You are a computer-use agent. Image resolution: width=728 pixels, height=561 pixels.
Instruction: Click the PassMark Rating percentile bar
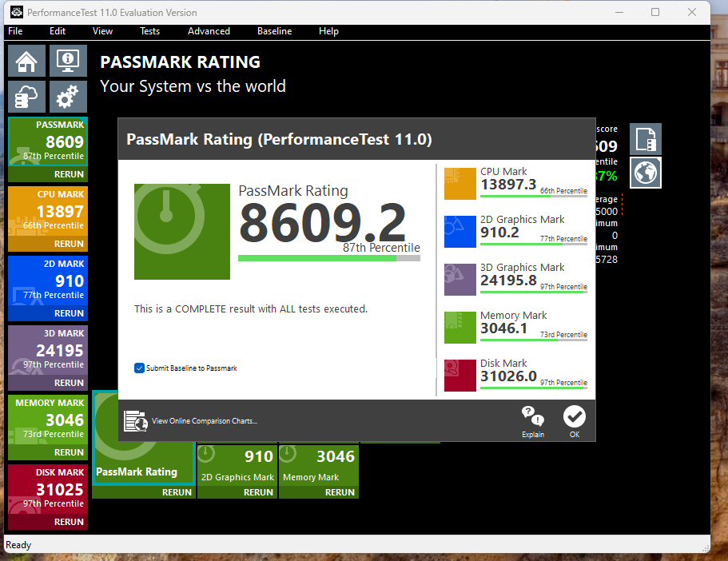click(328, 258)
